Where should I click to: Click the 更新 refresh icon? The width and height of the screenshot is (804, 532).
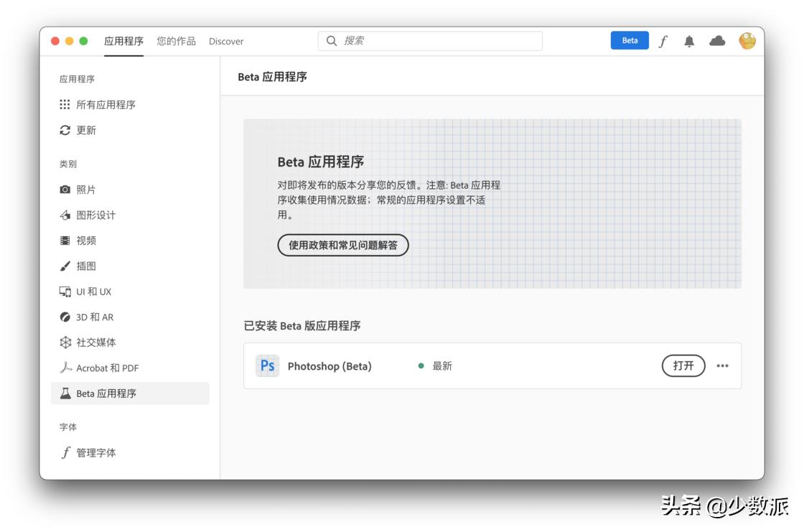click(64, 130)
